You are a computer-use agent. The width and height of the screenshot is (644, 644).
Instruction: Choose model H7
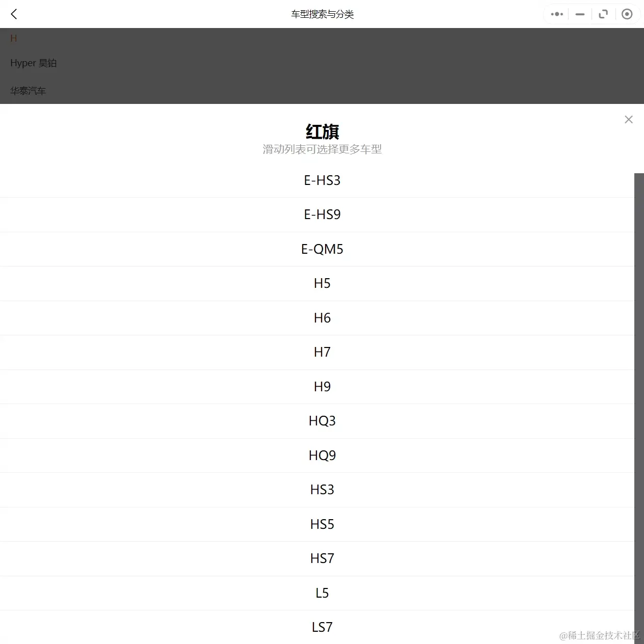coord(317,352)
